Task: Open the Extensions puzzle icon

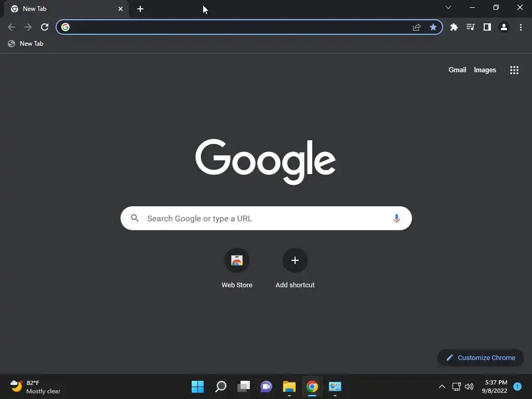Action: click(454, 27)
